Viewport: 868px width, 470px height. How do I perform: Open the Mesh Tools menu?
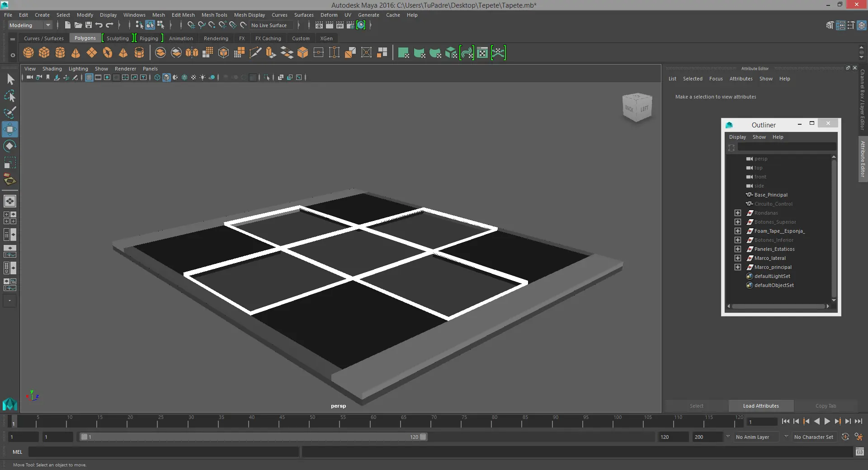[x=214, y=15]
